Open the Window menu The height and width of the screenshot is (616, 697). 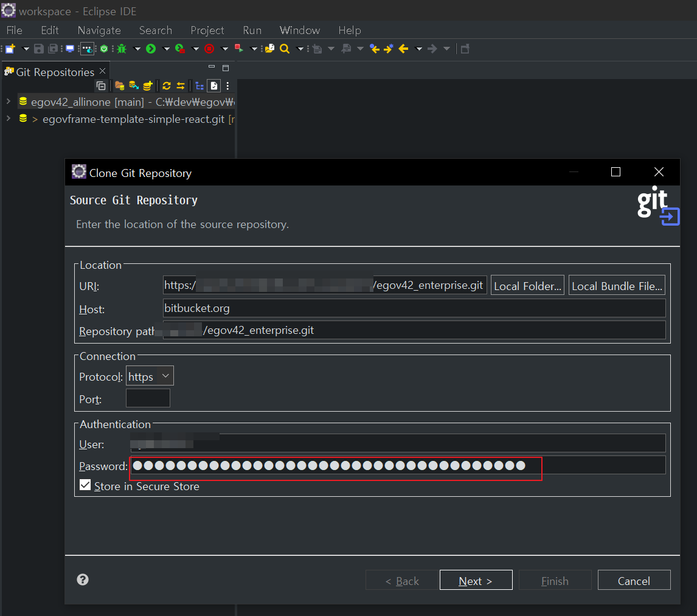pyautogui.click(x=300, y=30)
